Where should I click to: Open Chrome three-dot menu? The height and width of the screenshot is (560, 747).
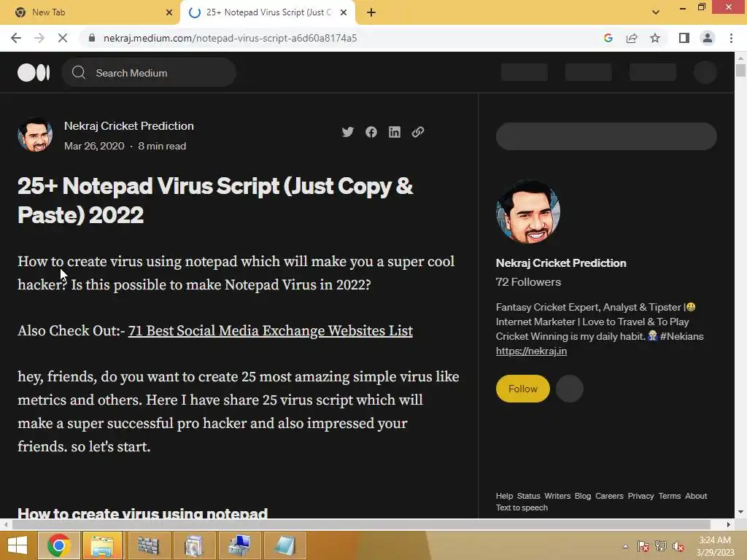click(x=731, y=38)
